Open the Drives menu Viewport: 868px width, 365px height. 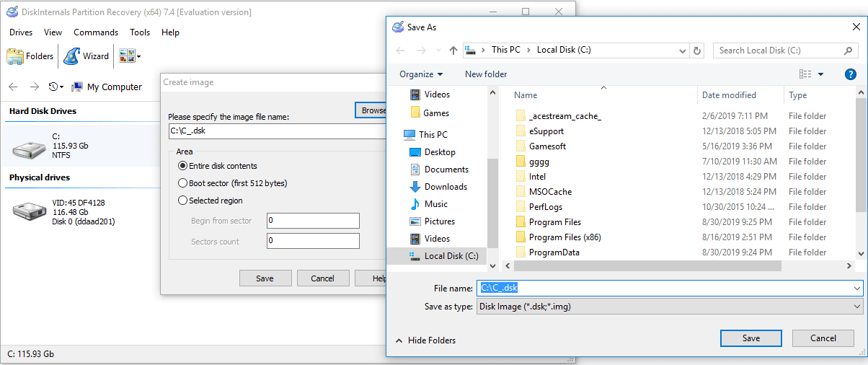(x=21, y=32)
